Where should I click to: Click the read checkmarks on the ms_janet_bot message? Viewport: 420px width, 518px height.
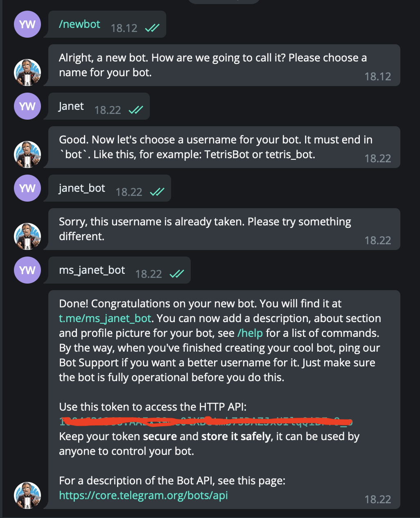point(177,274)
